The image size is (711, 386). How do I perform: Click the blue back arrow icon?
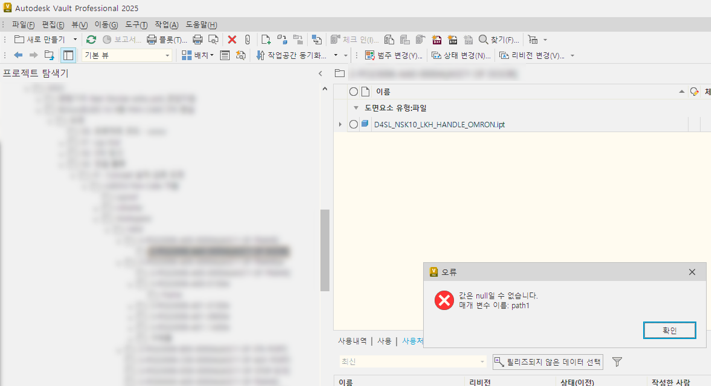click(18, 55)
